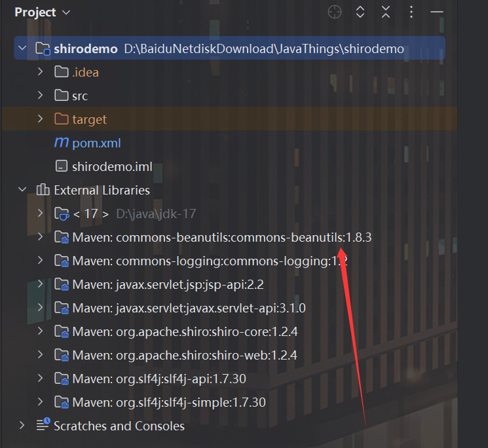The height and width of the screenshot is (448, 488).
Task: Hide the Project tool window
Action: [x=437, y=12]
